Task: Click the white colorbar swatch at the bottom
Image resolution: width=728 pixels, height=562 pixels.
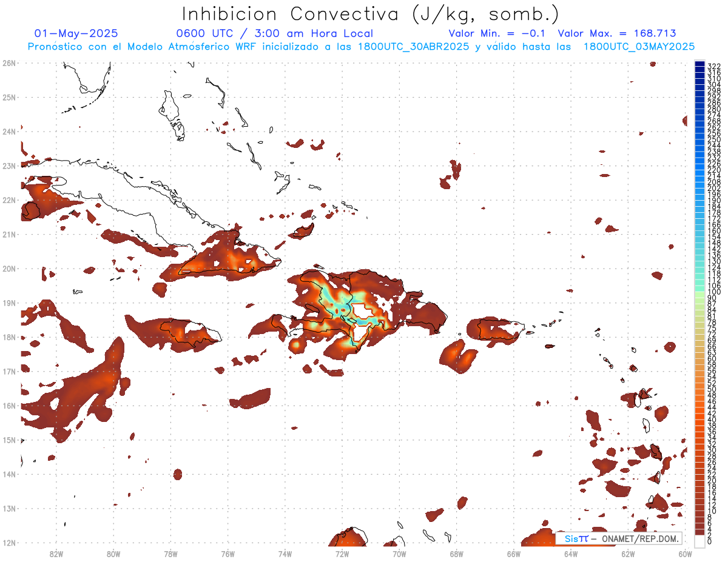Action: coord(700,541)
